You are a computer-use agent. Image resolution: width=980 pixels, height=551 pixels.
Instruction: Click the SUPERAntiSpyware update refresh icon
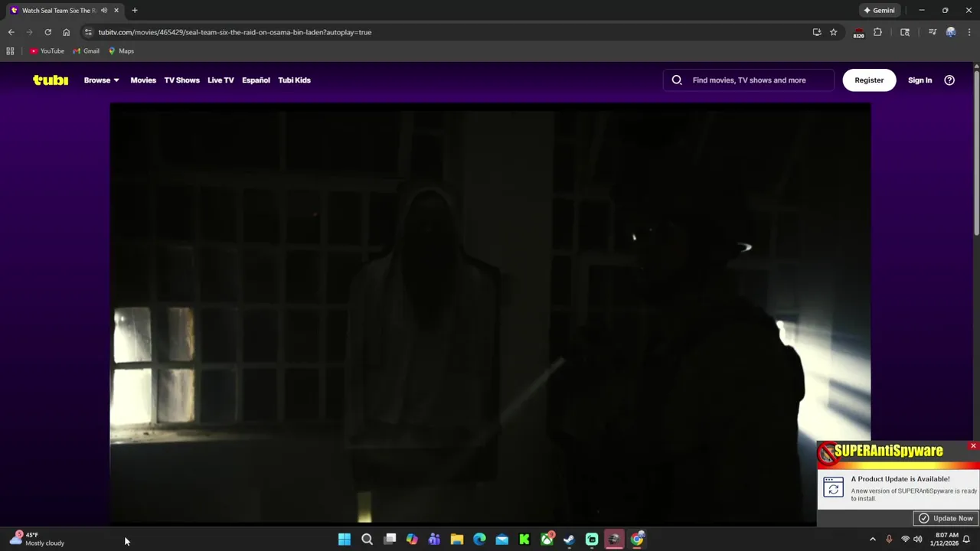(x=833, y=487)
